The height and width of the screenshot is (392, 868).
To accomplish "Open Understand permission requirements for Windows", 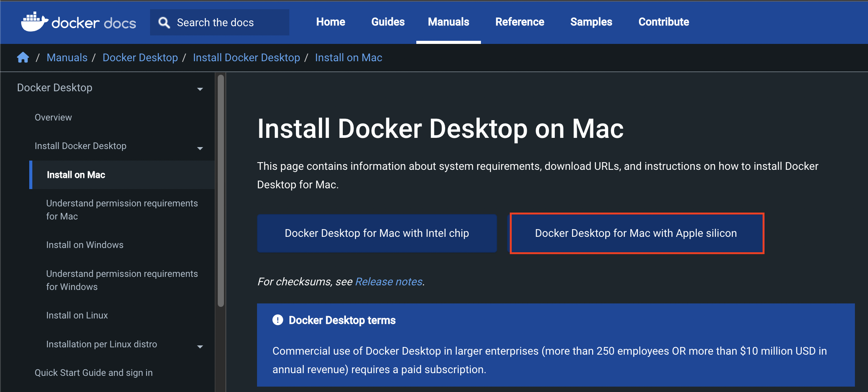I will click(122, 280).
